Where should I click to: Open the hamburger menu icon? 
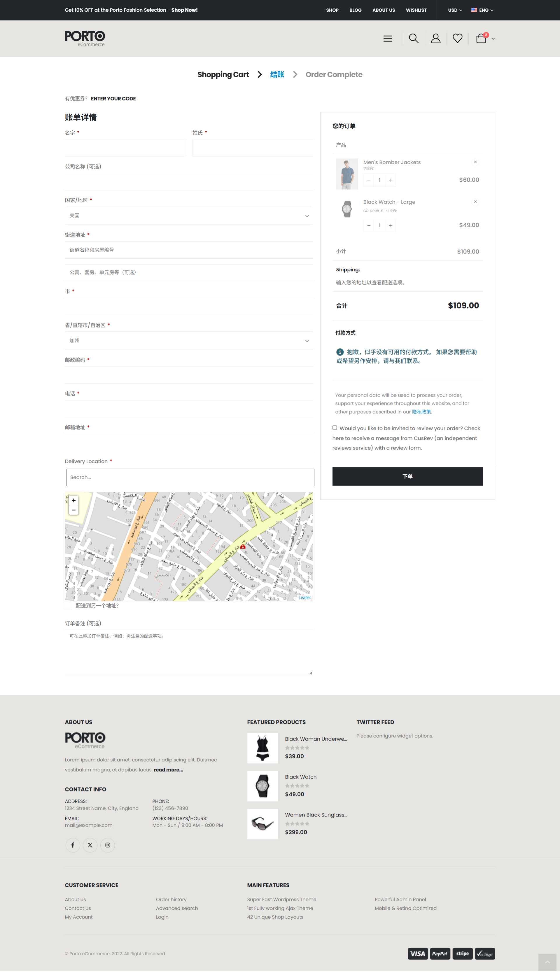coord(388,39)
